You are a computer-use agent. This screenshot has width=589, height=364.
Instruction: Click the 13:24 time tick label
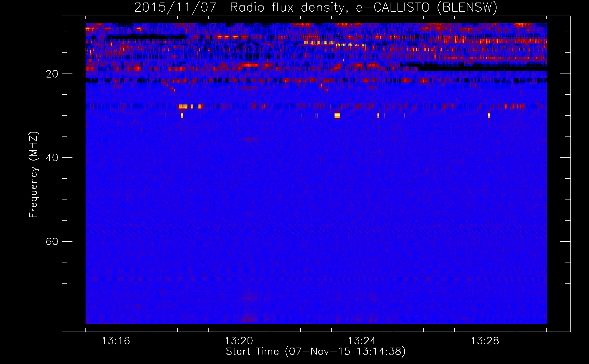362,341
